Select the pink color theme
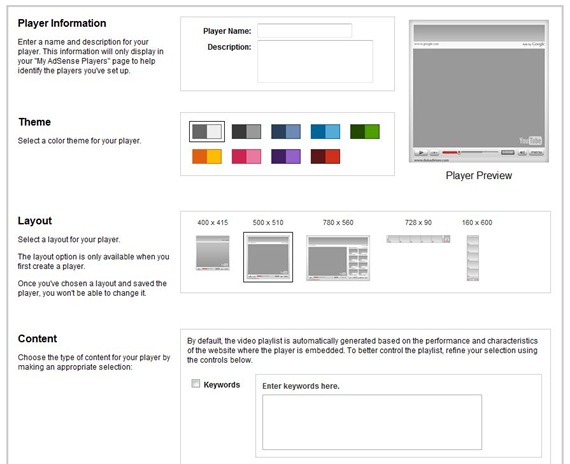This screenshot has height=464, width=570. (246, 156)
